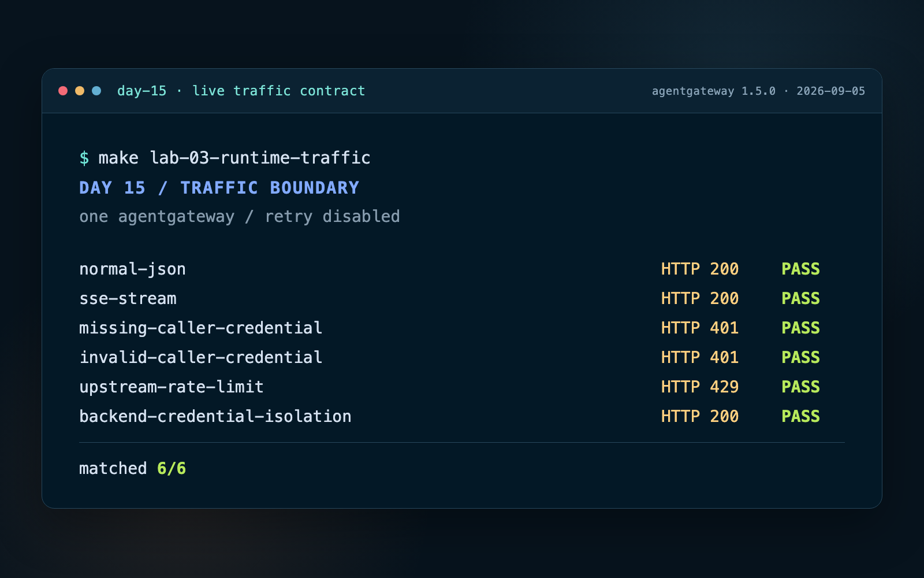Click 'PASS' in the backend-credential-isolation row
The image size is (924, 578).
point(801,417)
